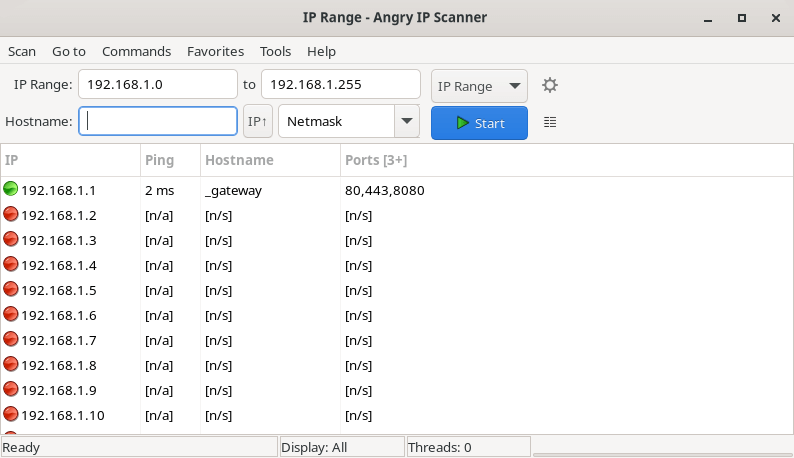The image size is (794, 458).
Task: Open the Commands menu
Action: click(136, 51)
